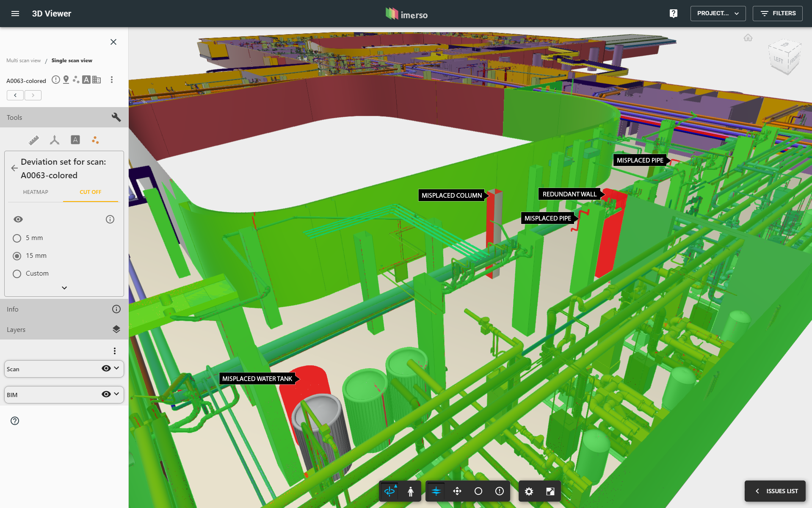
Task: Toggle the section plane tool
Action: click(436, 491)
